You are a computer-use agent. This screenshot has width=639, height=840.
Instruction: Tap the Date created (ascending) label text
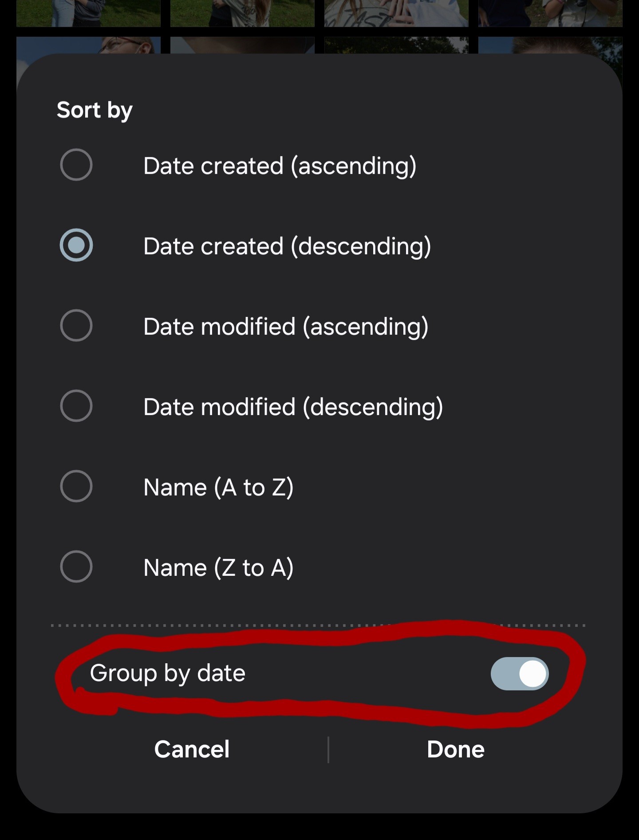tap(280, 166)
